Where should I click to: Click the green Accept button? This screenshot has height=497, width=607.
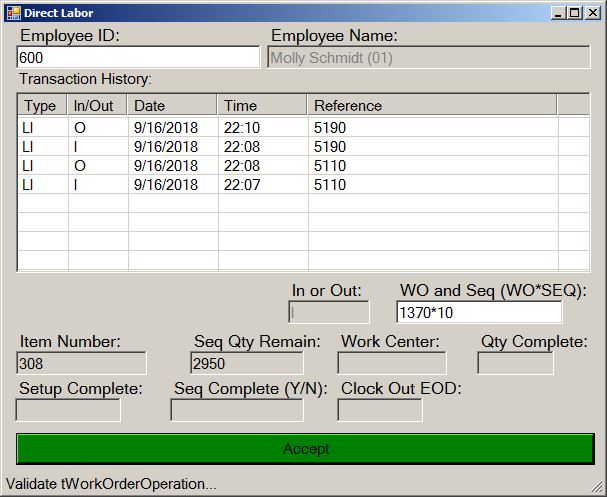click(305, 449)
